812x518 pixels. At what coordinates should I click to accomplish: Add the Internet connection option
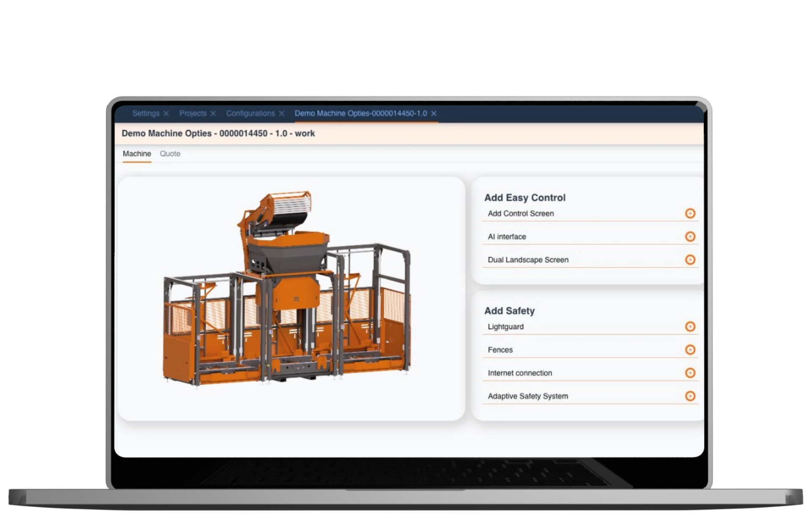690,373
